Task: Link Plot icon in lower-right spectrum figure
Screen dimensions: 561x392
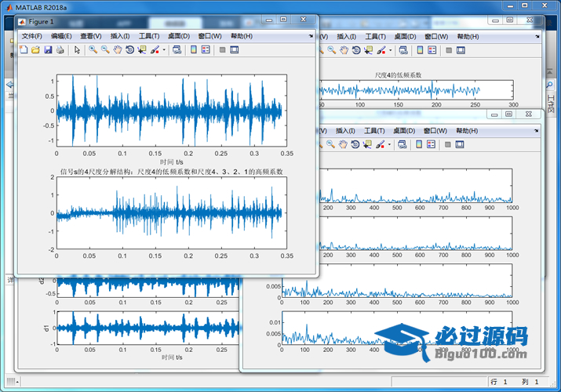Action: pos(403,144)
